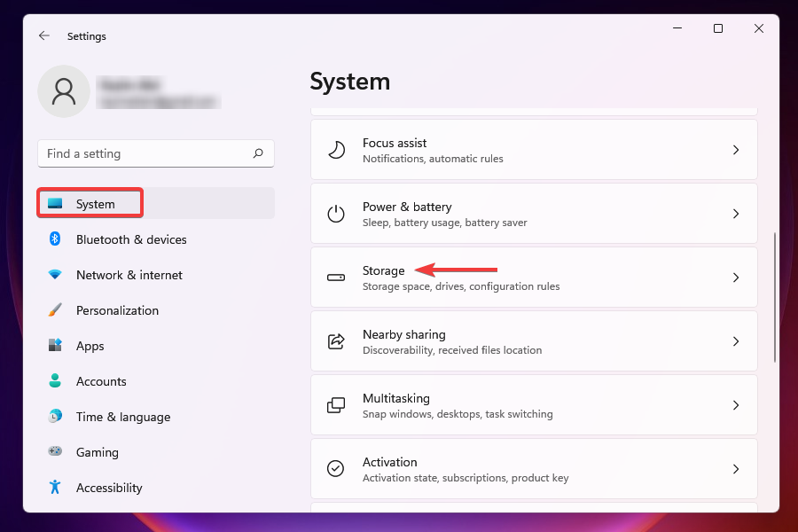
Task: Click the Accounts person icon
Action: pyautogui.click(x=55, y=380)
